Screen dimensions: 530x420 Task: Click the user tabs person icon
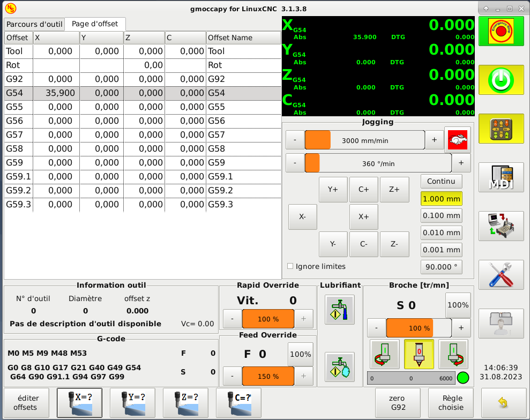click(501, 324)
